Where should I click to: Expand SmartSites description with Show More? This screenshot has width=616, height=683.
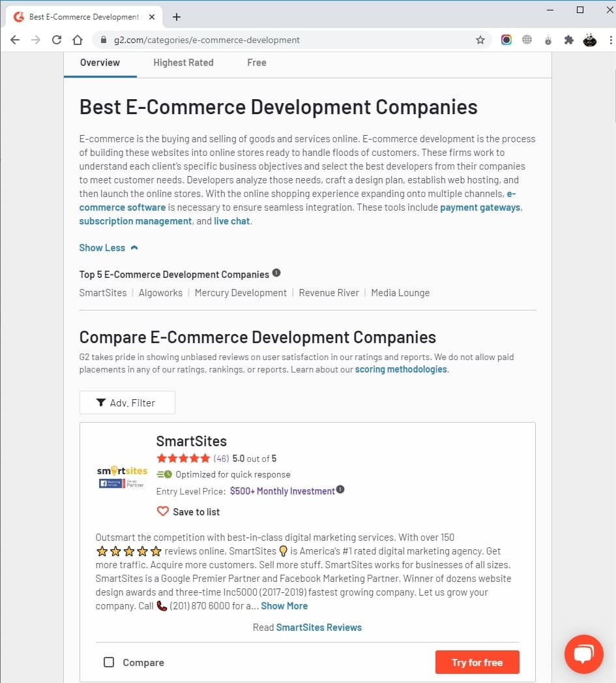[x=284, y=606]
